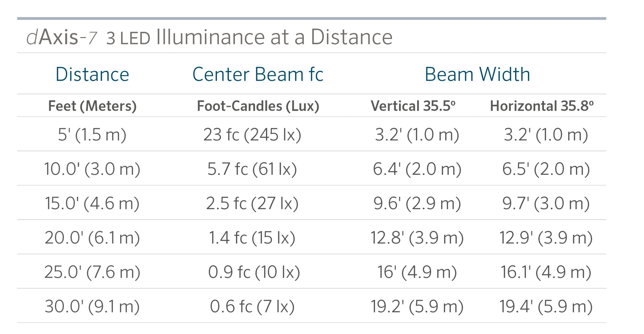Click the 9.7' (3.0 m) horizontal width
644x334 pixels.
(546, 203)
